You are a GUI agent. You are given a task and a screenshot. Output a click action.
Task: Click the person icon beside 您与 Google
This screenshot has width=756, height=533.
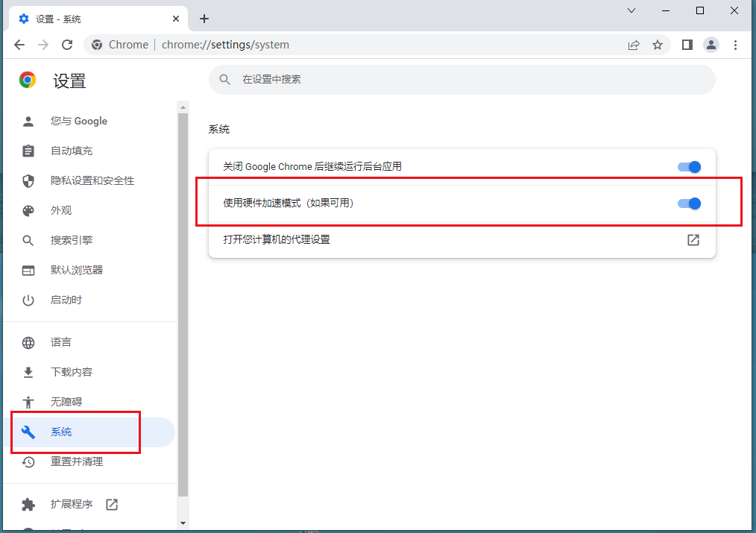(x=28, y=121)
